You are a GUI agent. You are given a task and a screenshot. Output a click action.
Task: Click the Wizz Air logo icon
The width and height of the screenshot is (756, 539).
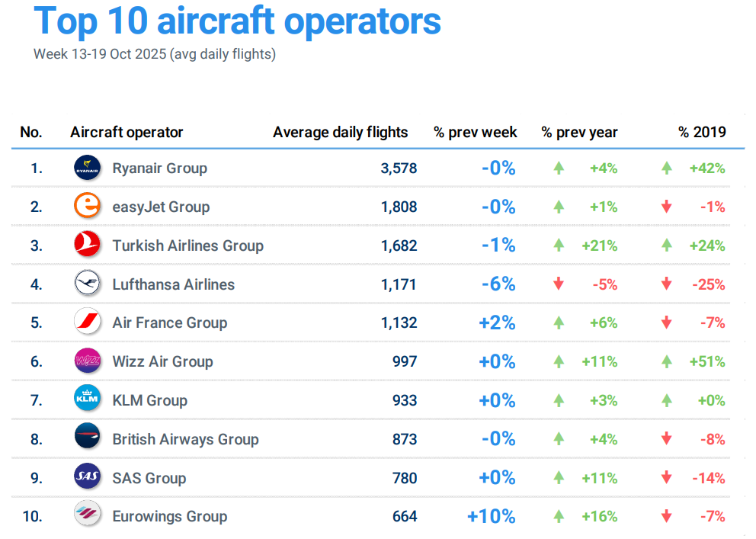coord(87,361)
